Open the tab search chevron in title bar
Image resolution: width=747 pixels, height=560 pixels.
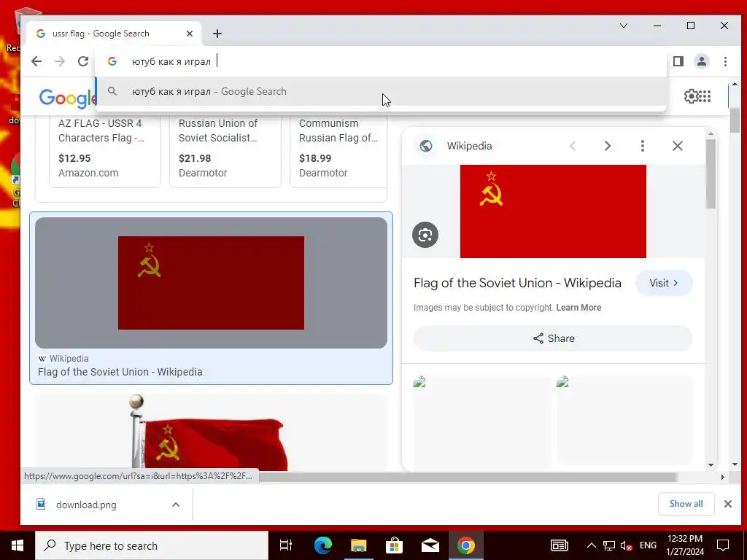point(624,26)
